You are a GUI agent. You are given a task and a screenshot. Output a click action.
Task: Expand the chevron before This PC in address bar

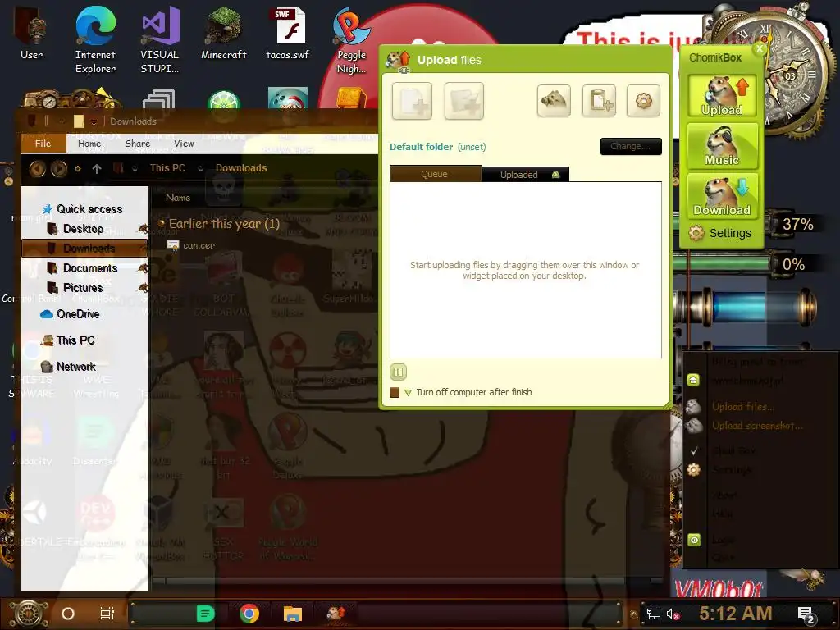point(135,168)
